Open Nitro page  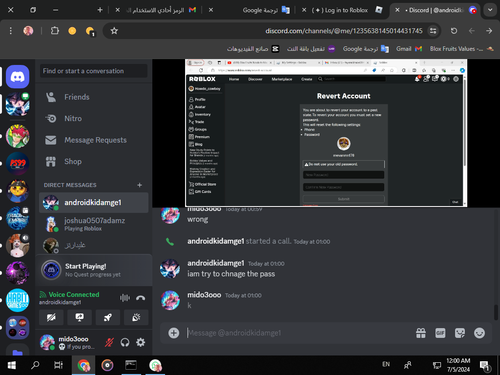[x=94, y=118]
